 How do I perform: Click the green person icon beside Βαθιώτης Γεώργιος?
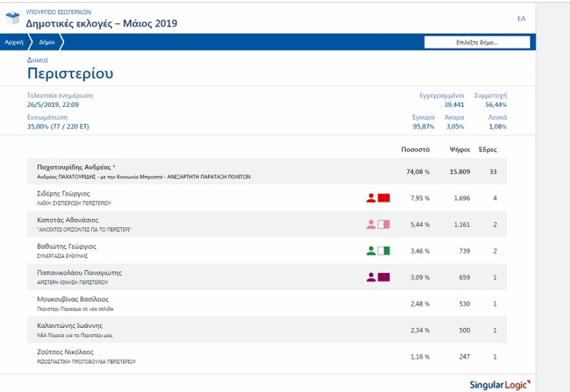click(371, 251)
